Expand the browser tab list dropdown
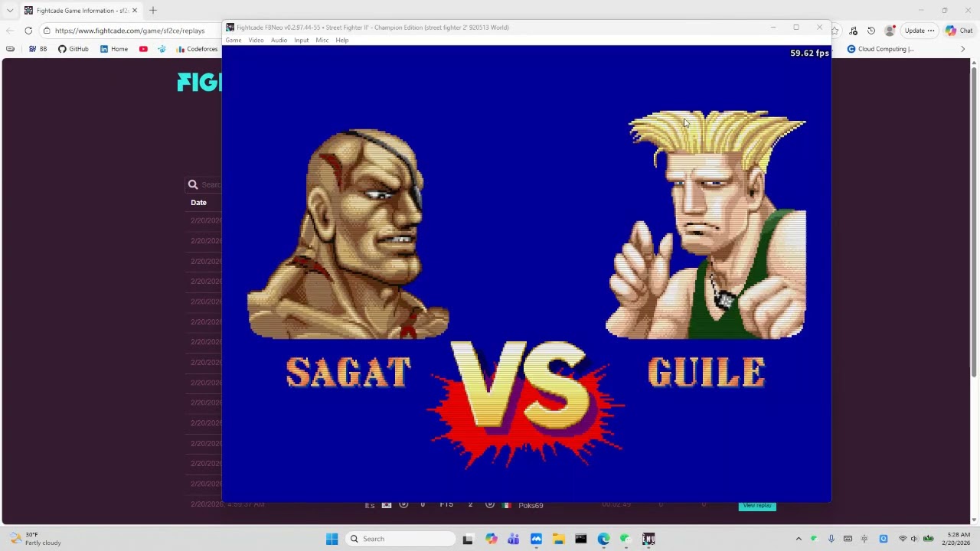Viewport: 980px width, 551px height. [10, 11]
